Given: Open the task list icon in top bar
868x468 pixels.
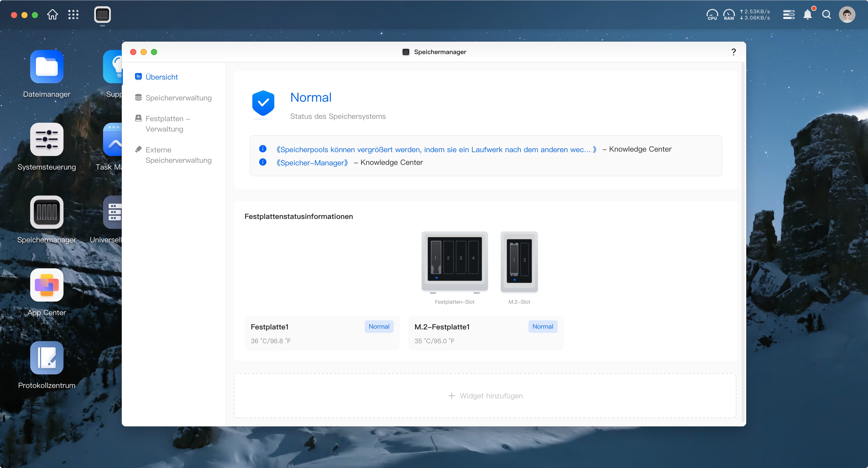Looking at the screenshot, I should click(x=788, y=15).
